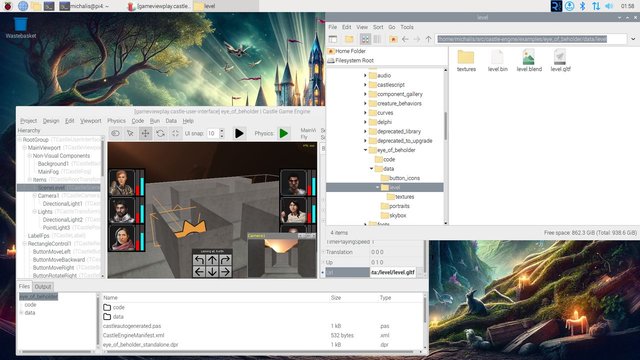Expand the castlescript folder in tree
The height and width of the screenshot is (360, 640).
[365, 85]
